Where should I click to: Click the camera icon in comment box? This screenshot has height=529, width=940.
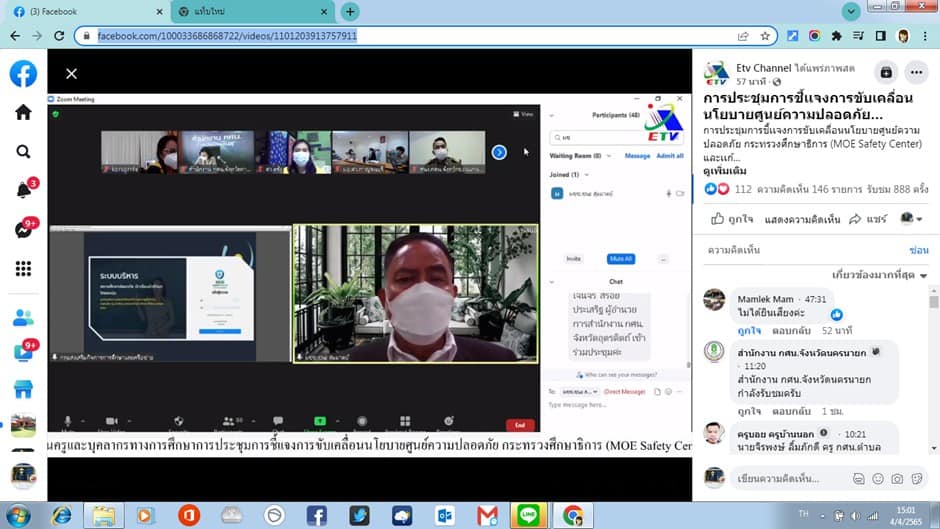tap(897, 479)
